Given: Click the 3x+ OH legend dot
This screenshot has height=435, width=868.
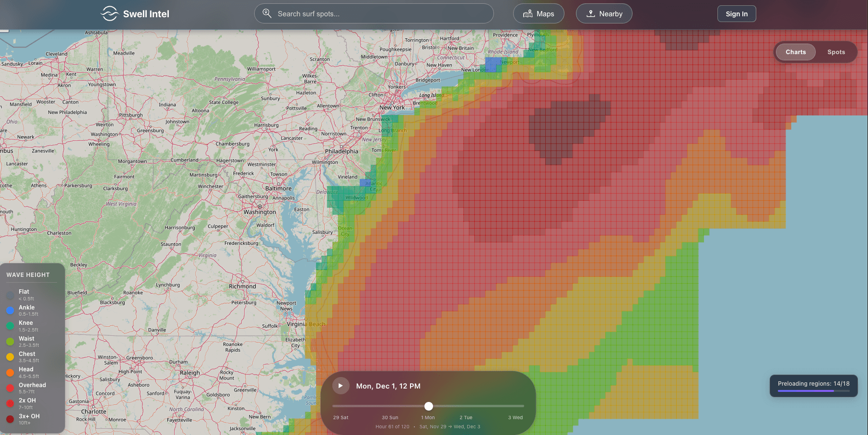Looking at the screenshot, I should (11, 419).
